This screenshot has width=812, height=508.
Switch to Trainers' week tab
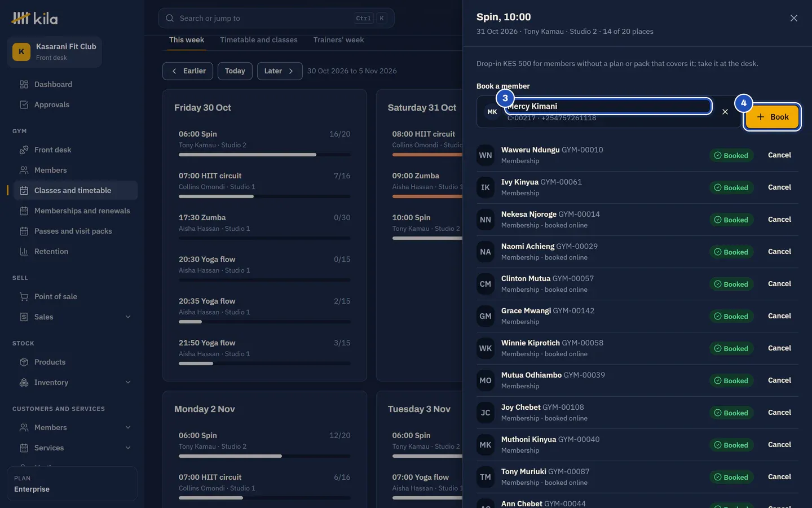338,40
